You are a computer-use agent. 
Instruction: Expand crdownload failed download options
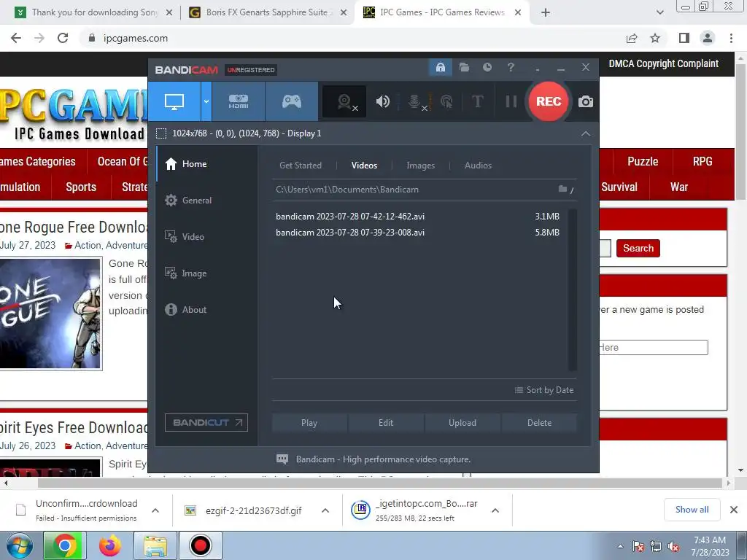pyautogui.click(x=155, y=510)
